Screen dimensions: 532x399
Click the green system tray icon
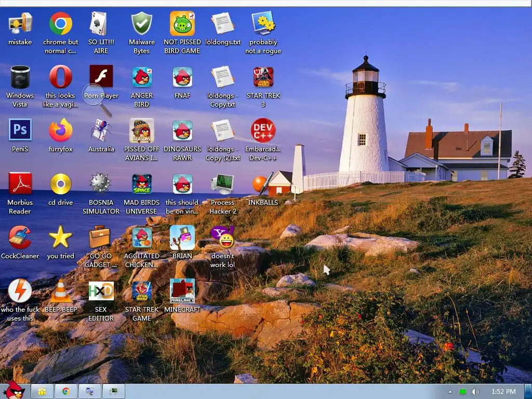[463, 392]
